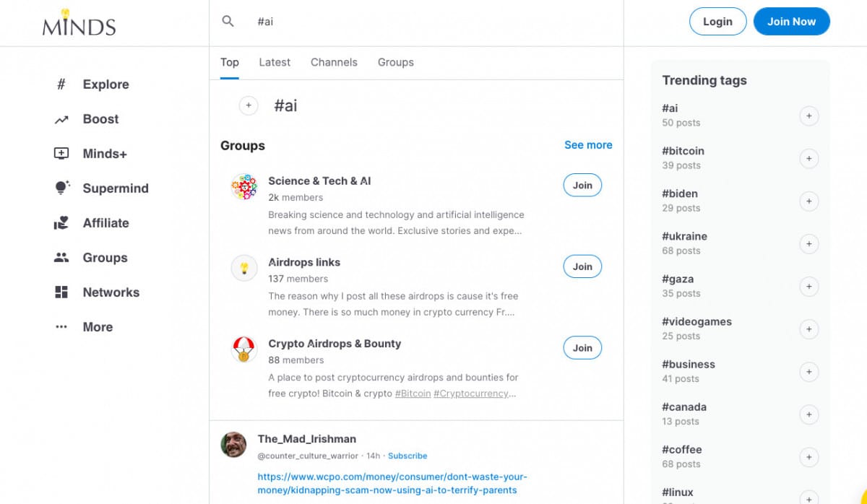Click the #Bitcoin hashtag link
Image resolution: width=867 pixels, height=504 pixels.
(x=413, y=394)
